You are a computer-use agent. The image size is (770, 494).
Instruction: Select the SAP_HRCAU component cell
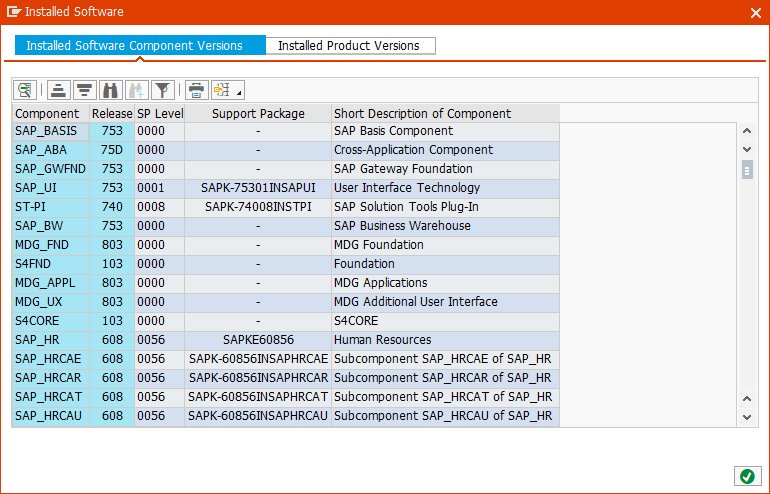coord(51,416)
